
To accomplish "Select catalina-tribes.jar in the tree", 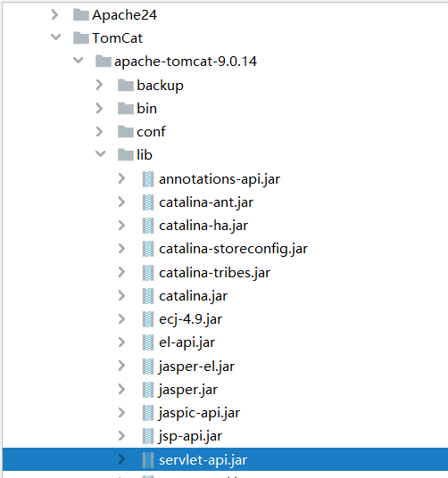I will point(215,273).
